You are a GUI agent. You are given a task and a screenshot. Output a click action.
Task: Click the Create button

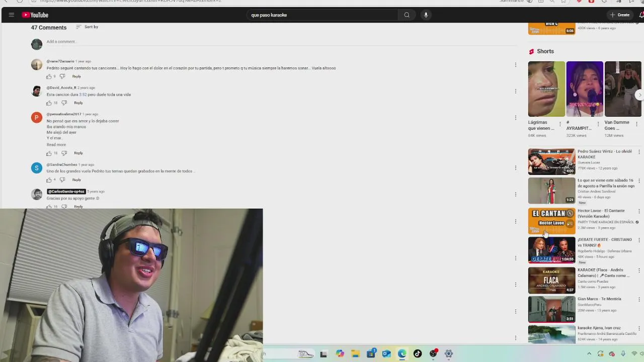tap(620, 15)
